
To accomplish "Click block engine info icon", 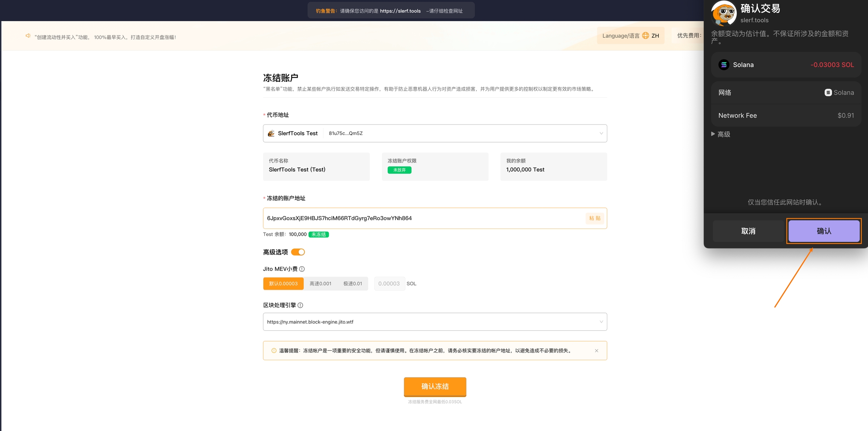I will [300, 305].
